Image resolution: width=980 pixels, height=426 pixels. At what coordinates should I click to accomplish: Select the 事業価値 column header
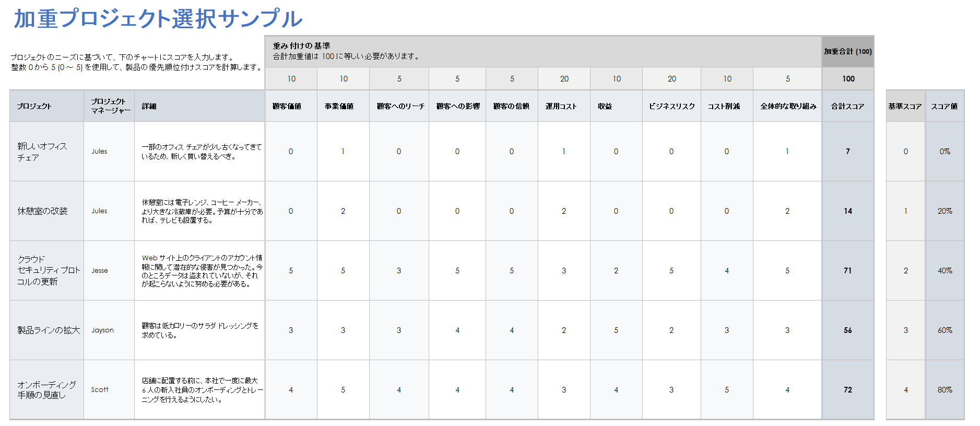[343, 106]
